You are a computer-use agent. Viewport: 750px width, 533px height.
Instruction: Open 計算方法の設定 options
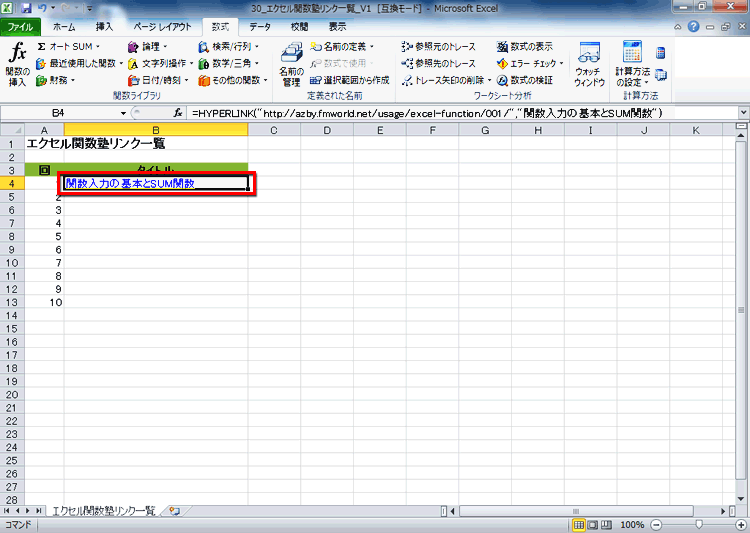point(632,64)
